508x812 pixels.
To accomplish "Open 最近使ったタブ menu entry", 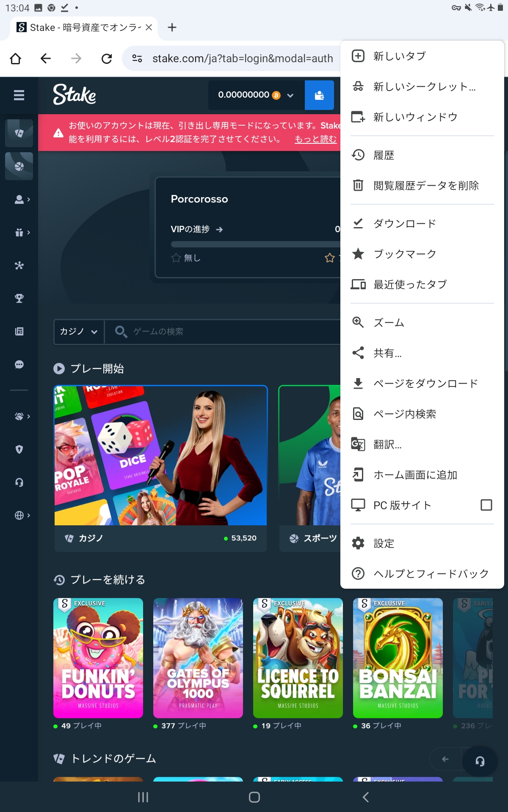I will pos(422,285).
